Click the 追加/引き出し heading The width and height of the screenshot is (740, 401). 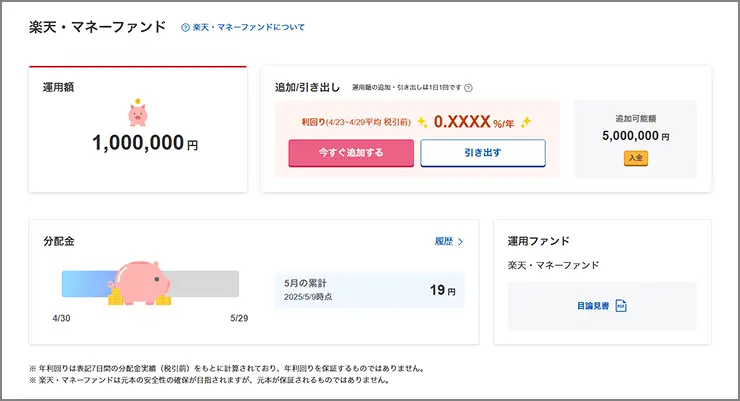(x=308, y=87)
